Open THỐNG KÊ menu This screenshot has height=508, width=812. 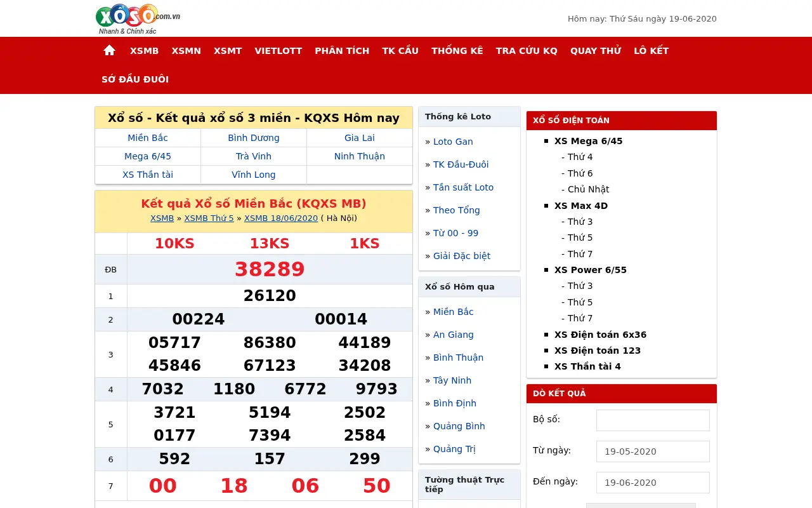point(457,51)
